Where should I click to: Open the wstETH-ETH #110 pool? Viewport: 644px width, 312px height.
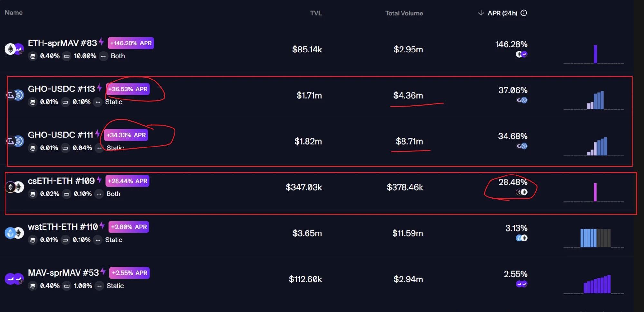click(x=63, y=227)
